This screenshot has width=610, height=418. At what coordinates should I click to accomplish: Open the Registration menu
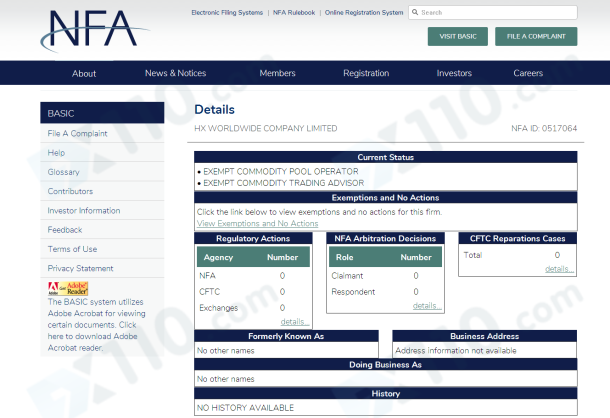[366, 73]
